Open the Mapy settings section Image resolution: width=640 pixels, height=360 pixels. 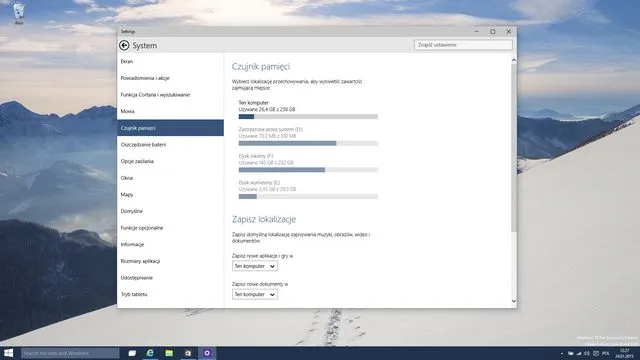170,195
